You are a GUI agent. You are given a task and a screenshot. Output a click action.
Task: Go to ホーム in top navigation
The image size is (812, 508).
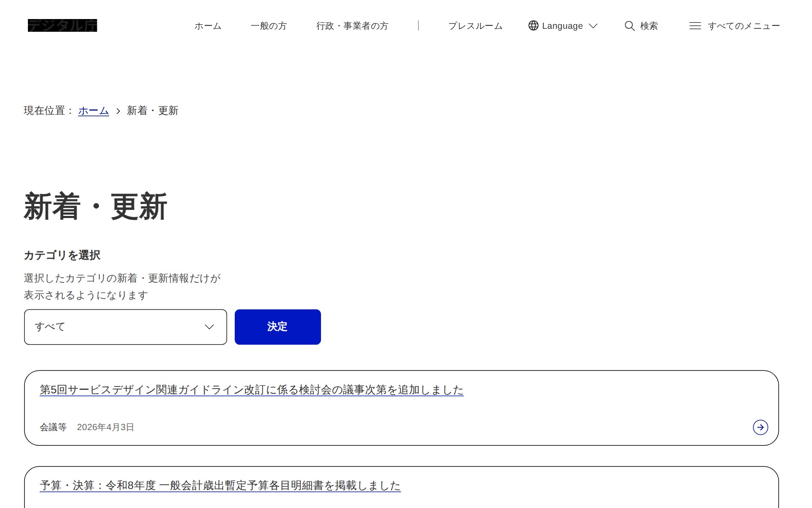(208, 26)
